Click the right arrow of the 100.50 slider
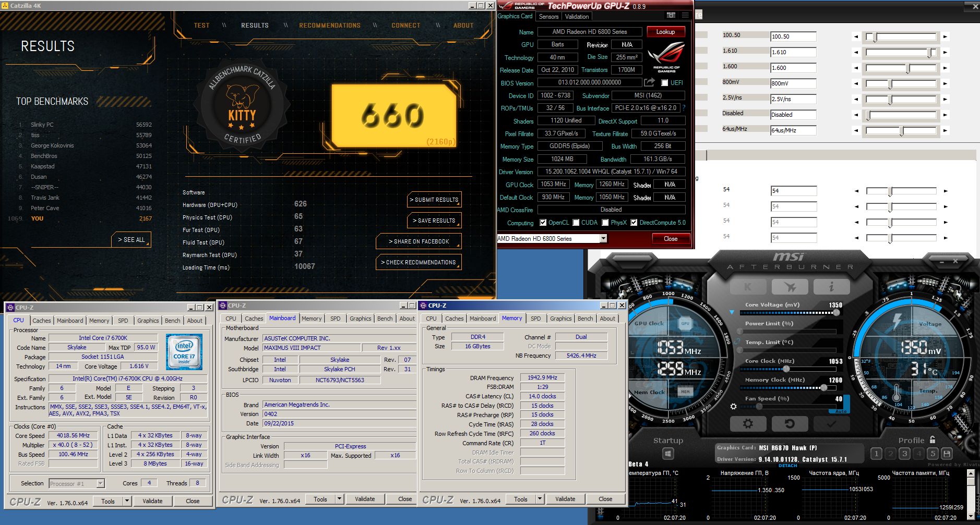980x525 pixels. (945, 36)
